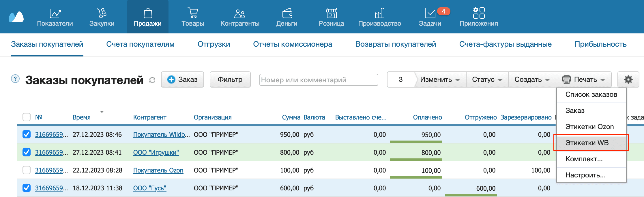Image resolution: width=644 pixels, height=197 pixels.
Task: Sort by Сумма column header
Action: [x=291, y=117]
